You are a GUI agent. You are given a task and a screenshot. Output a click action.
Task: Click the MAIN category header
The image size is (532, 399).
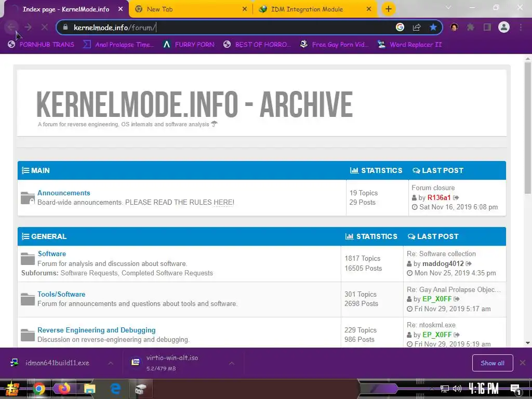coord(40,170)
